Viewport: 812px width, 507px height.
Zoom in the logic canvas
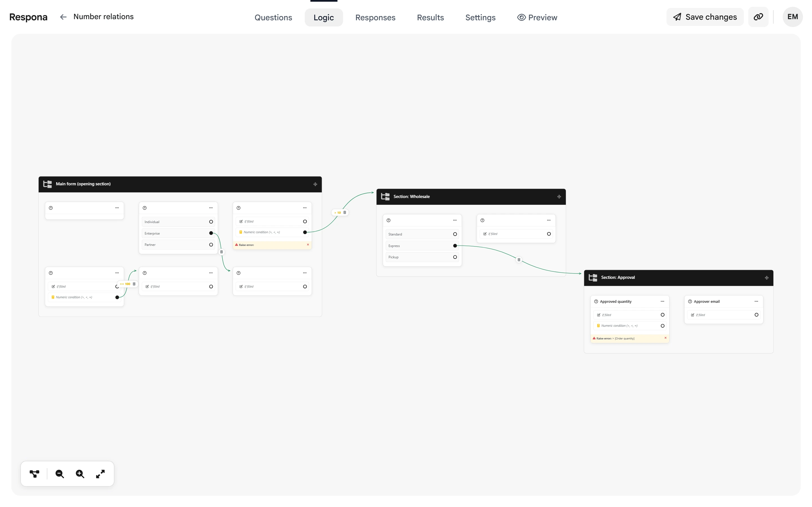(80, 474)
